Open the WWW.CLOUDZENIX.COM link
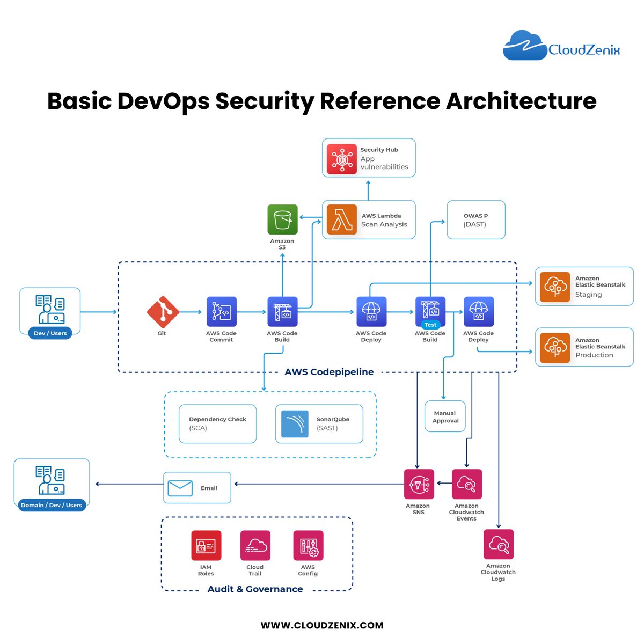Viewport: 644px width, 644px height. point(322,625)
